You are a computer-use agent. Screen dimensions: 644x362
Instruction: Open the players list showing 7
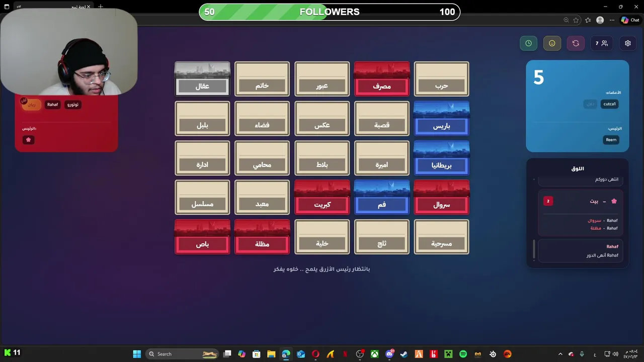click(601, 43)
